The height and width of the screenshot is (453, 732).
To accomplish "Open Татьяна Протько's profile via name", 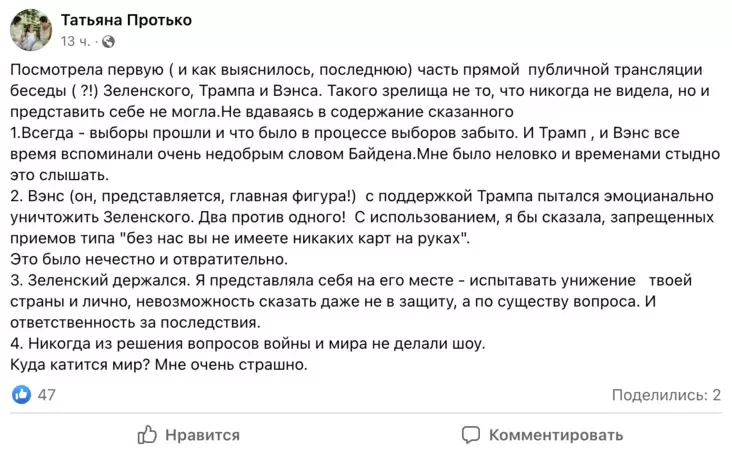I will (x=126, y=20).
